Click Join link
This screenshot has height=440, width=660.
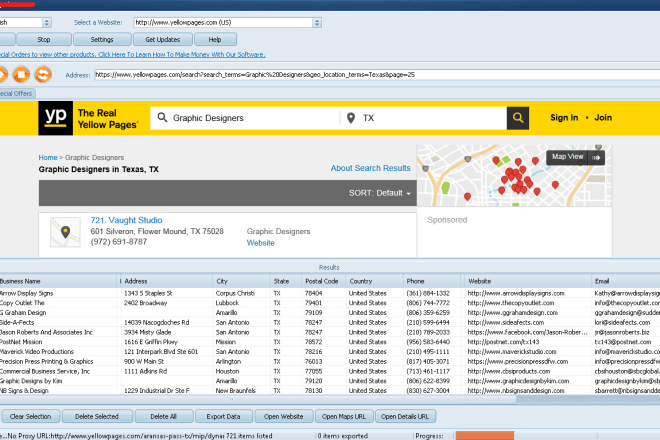point(603,118)
